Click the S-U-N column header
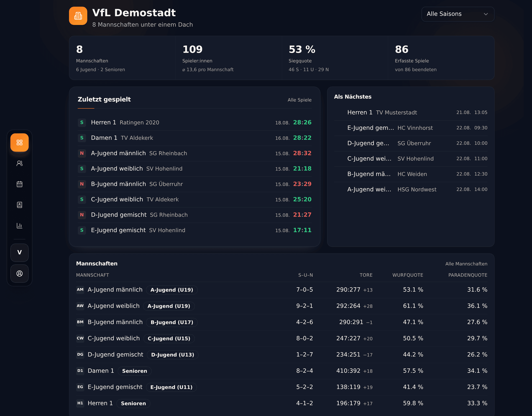 tap(306, 275)
